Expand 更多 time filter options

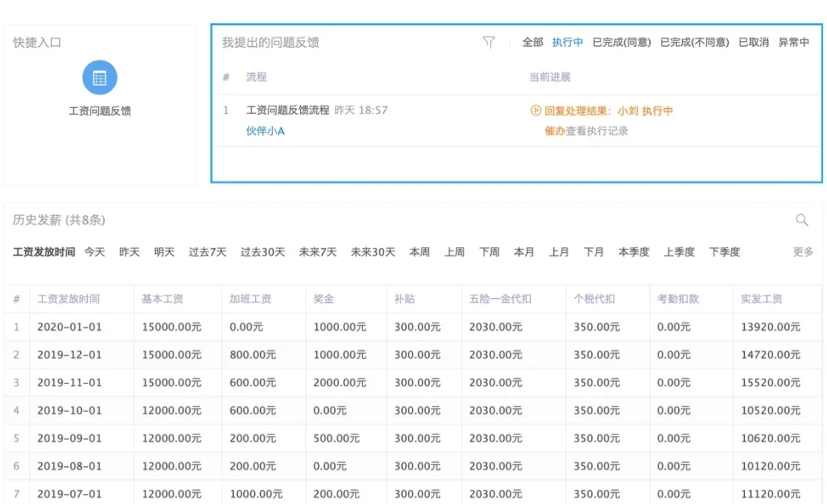803,252
